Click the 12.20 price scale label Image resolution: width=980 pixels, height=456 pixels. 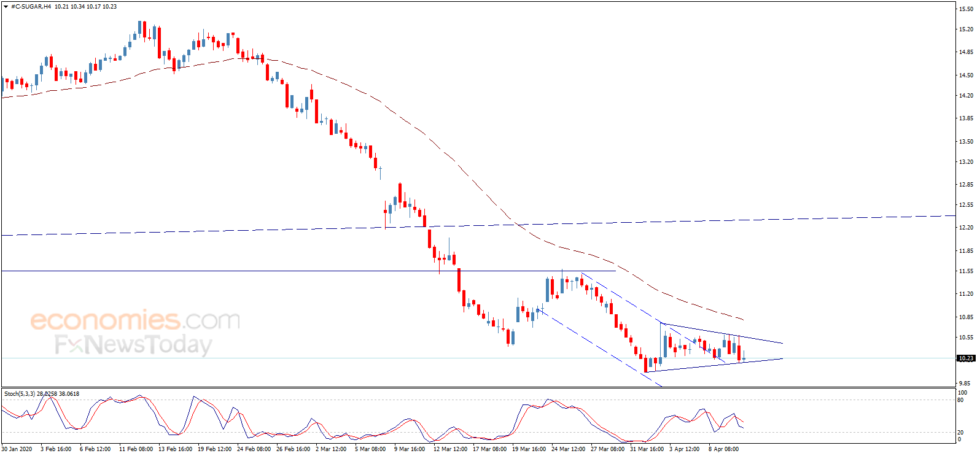[x=966, y=228]
